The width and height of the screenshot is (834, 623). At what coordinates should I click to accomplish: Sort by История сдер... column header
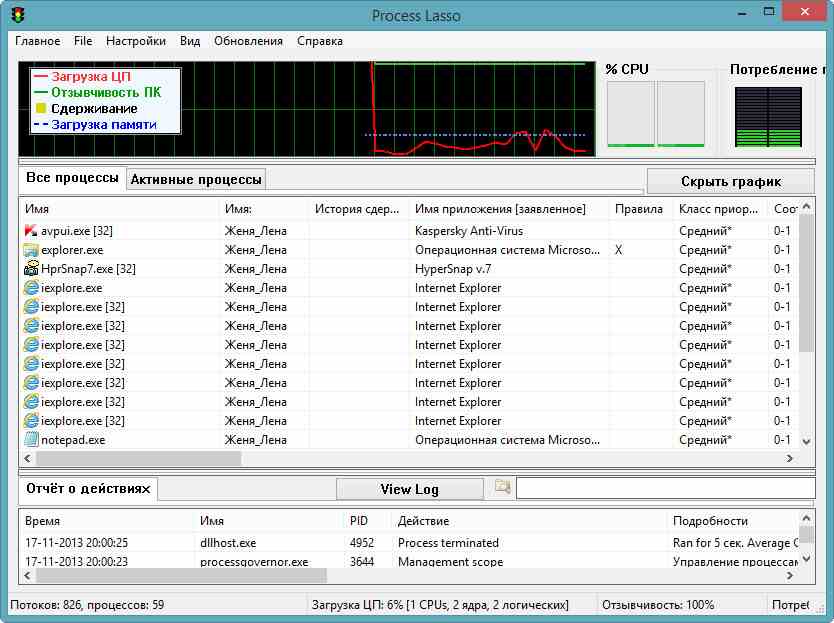[x=358, y=209]
